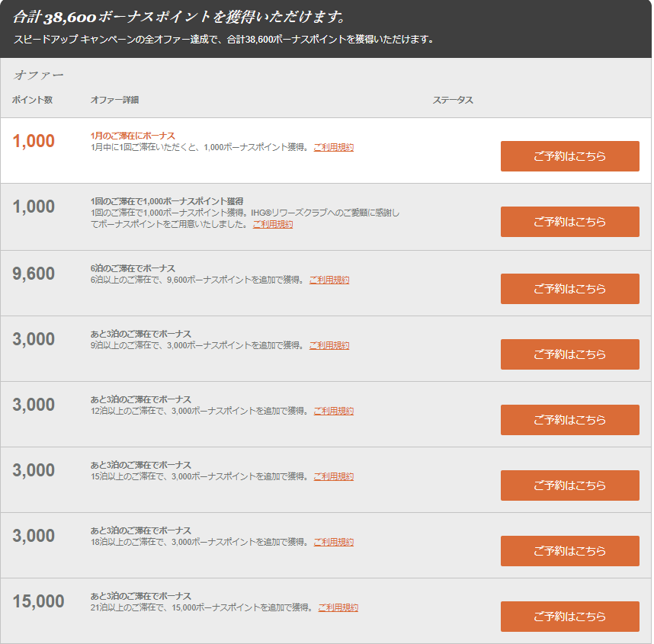Click ご予約はこちら in the 21泊以上 15,000 points row
Image resolution: width=654 pixels, height=644 pixels.
(569, 616)
